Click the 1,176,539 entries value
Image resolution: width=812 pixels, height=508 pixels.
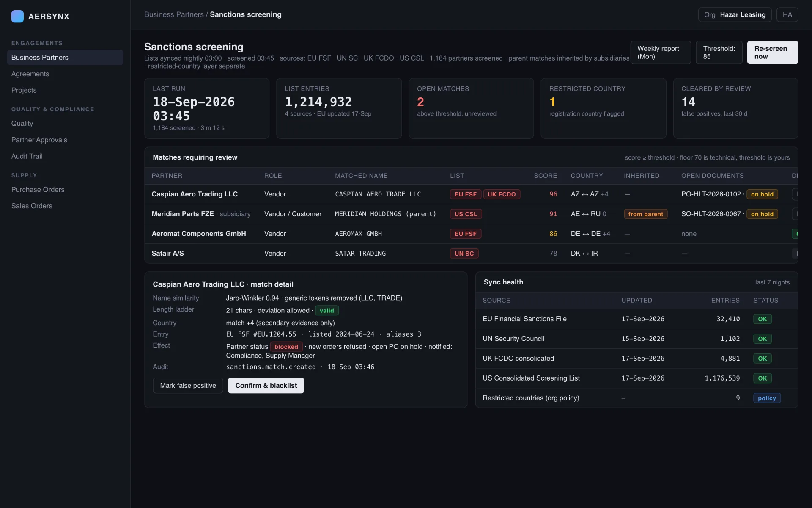pos(722,378)
